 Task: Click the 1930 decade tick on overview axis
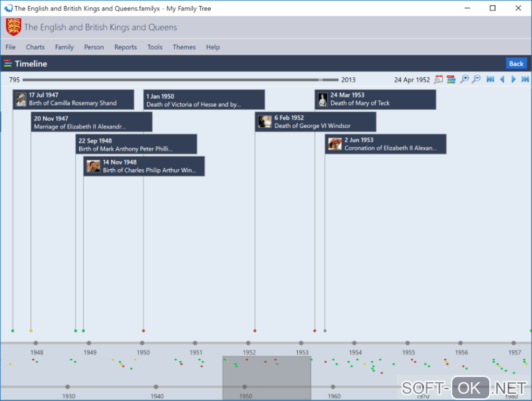(67, 387)
